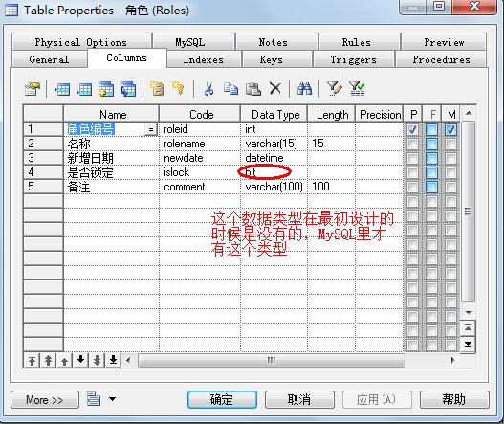Check Primary key for comment row
This screenshot has width=504, height=424.
pyautogui.click(x=413, y=187)
